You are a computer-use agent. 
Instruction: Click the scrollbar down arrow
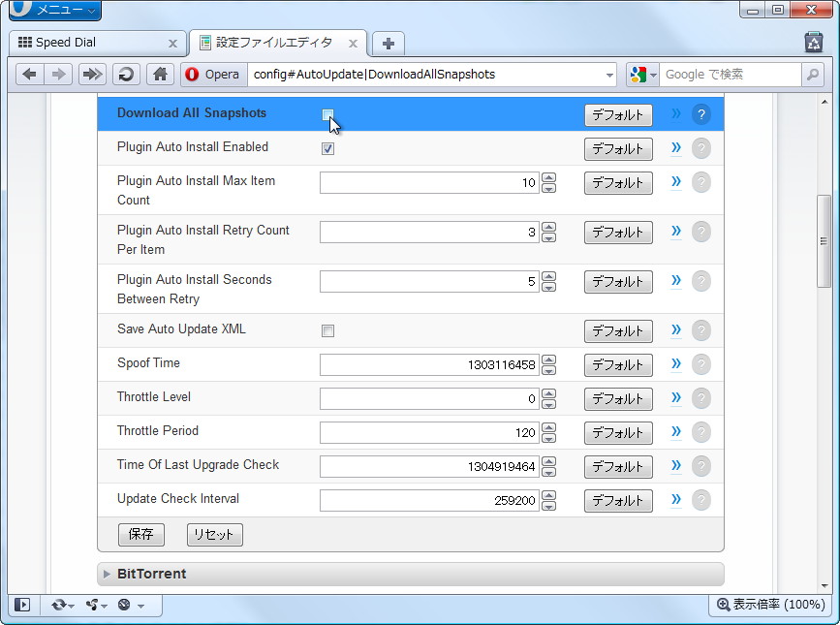tap(824, 586)
